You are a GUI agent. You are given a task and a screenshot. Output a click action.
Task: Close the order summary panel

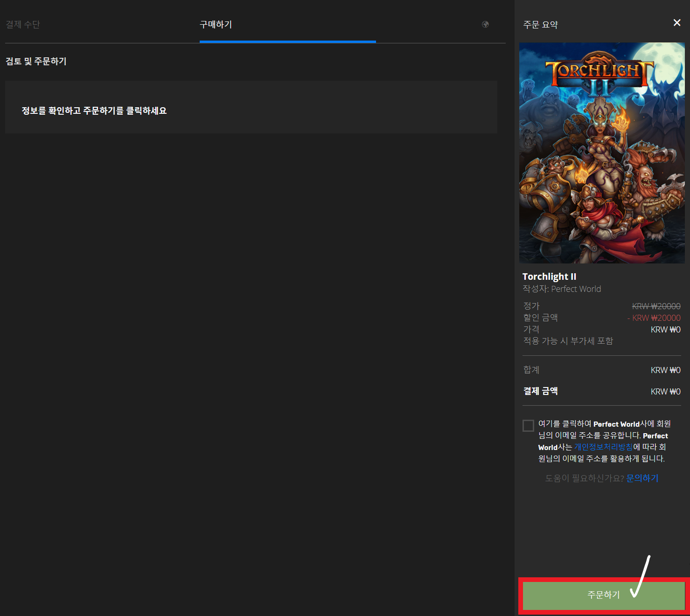677,23
